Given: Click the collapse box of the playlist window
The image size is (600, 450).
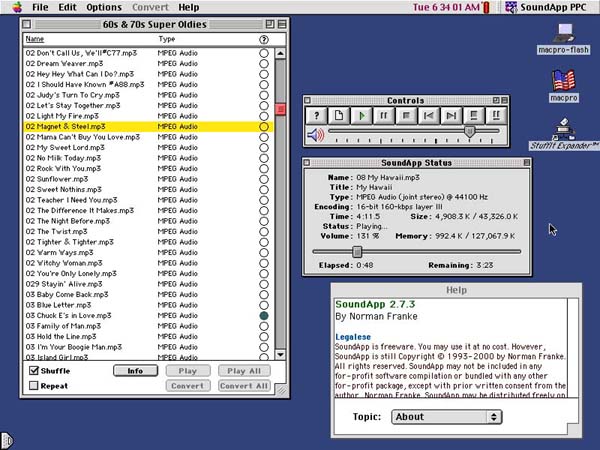Looking at the screenshot, I should tap(282, 24).
